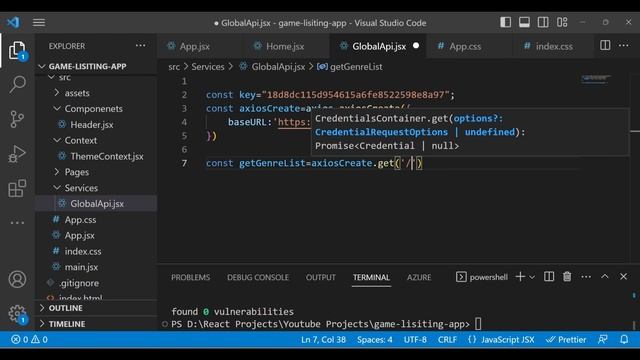The image size is (640, 360).
Task: Split the terminal
Action: tap(549, 277)
